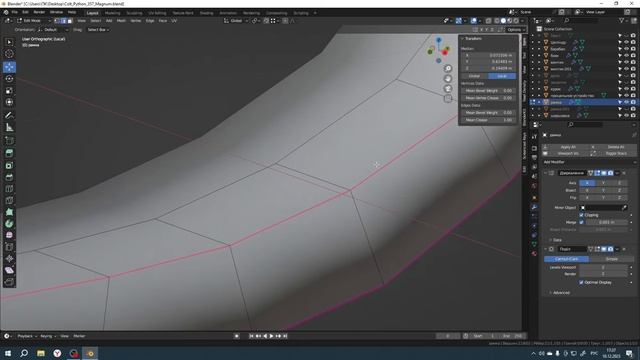Select the Spin tool
This screenshot has height=360, width=640.
9,224
